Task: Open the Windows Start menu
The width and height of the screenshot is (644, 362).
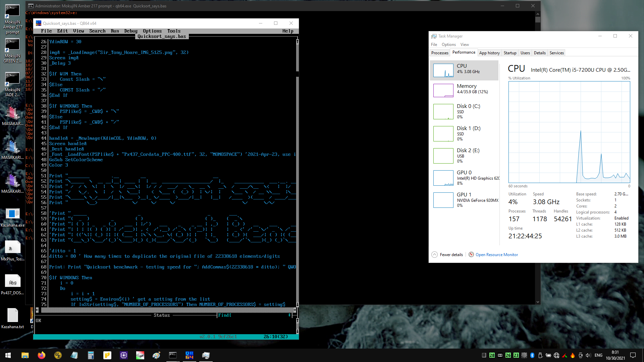Action: 8,355
